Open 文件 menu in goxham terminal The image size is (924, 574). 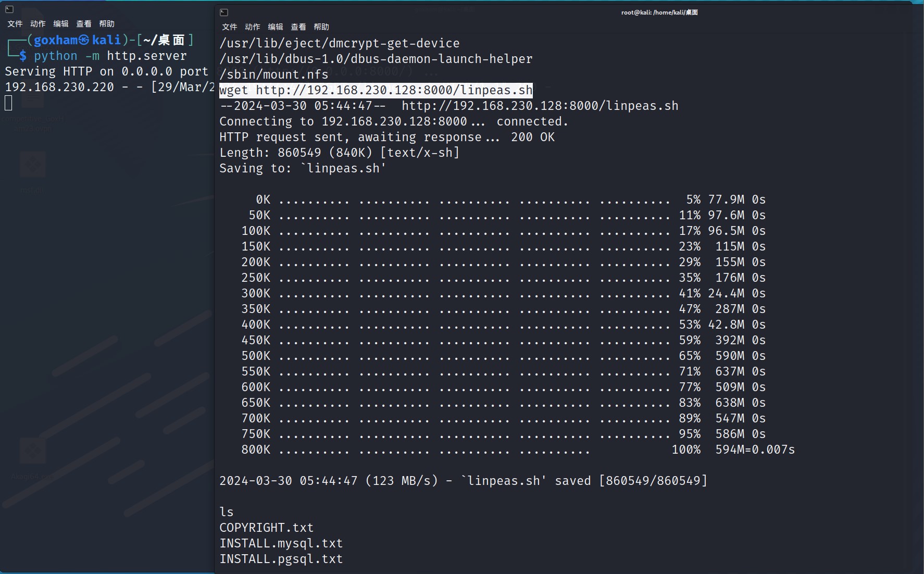(15, 23)
